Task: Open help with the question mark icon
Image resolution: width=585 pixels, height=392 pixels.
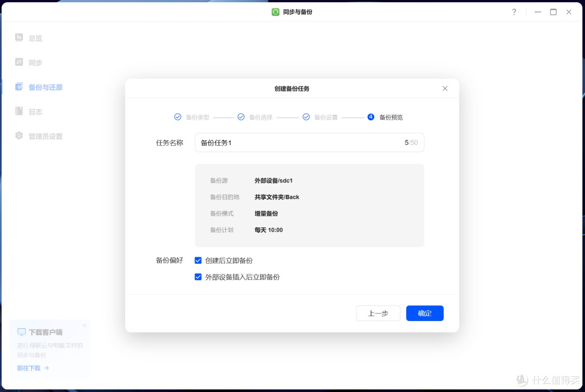Action: point(514,12)
